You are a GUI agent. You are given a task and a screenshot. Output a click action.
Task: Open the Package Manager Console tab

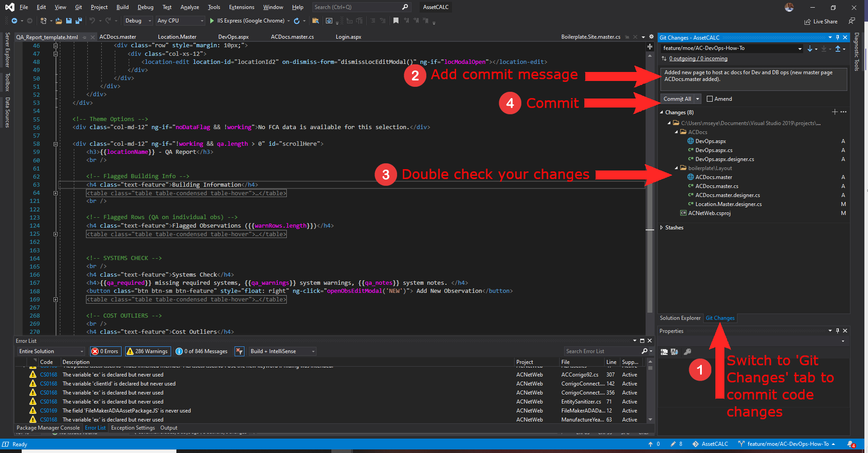[48, 428]
